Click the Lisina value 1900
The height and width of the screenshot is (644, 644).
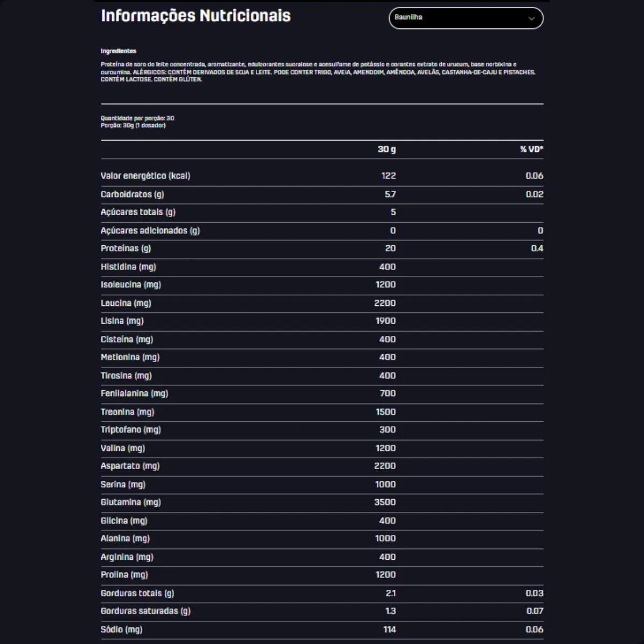point(385,321)
